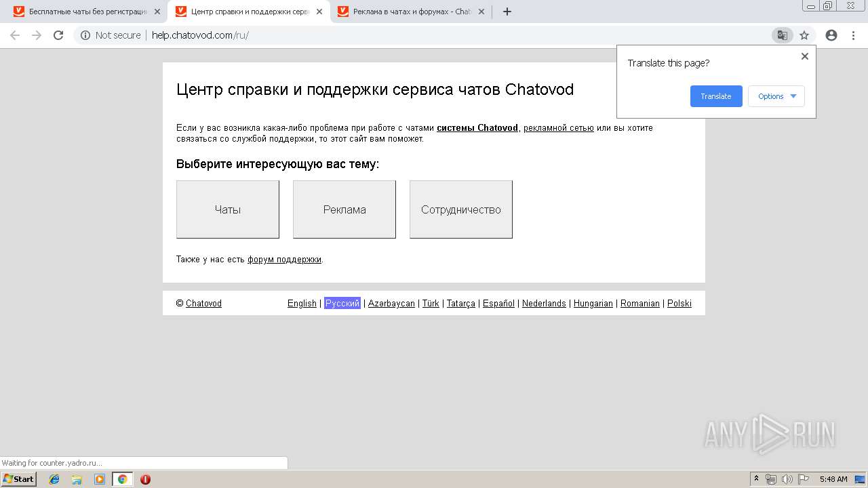Open the Chatovod footer link
Viewport: 868px width, 488px height.
point(203,303)
